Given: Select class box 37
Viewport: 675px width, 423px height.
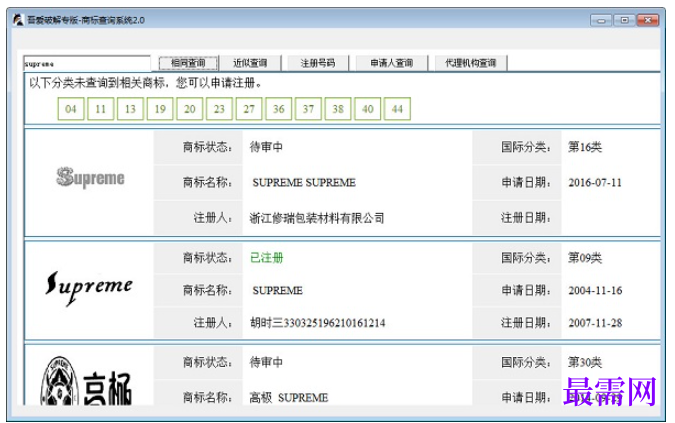Looking at the screenshot, I should (308, 109).
